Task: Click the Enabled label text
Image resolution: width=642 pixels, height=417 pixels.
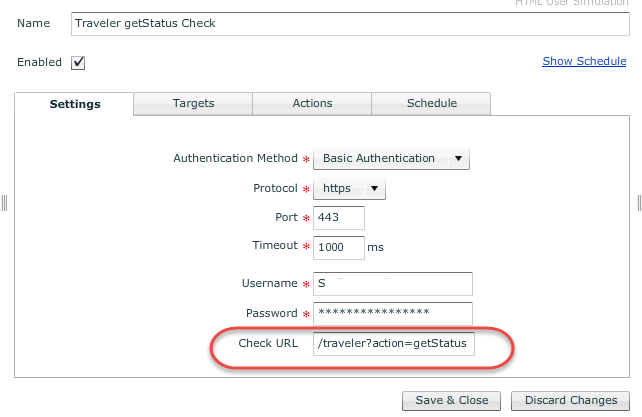Action: click(x=39, y=62)
